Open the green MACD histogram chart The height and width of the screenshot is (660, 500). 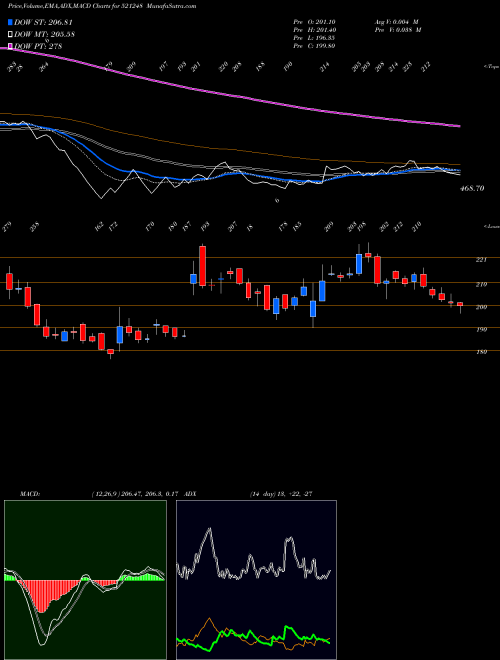pos(85,580)
